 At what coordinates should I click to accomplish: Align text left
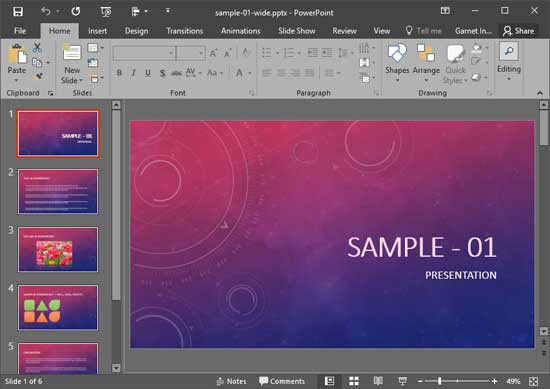tap(267, 73)
